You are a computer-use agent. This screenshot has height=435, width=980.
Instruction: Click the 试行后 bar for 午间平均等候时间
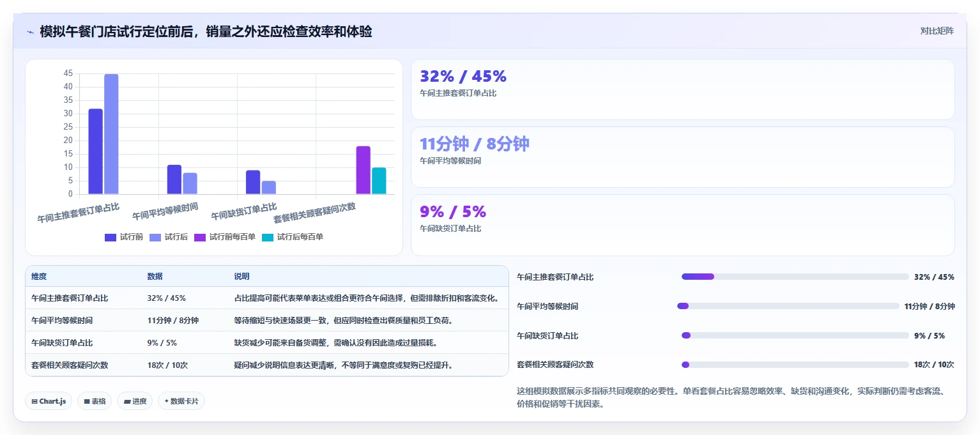tap(190, 183)
